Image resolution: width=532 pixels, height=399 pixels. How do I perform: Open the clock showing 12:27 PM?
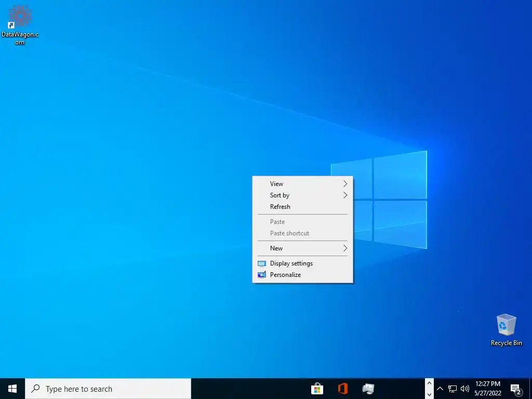pyautogui.click(x=487, y=384)
